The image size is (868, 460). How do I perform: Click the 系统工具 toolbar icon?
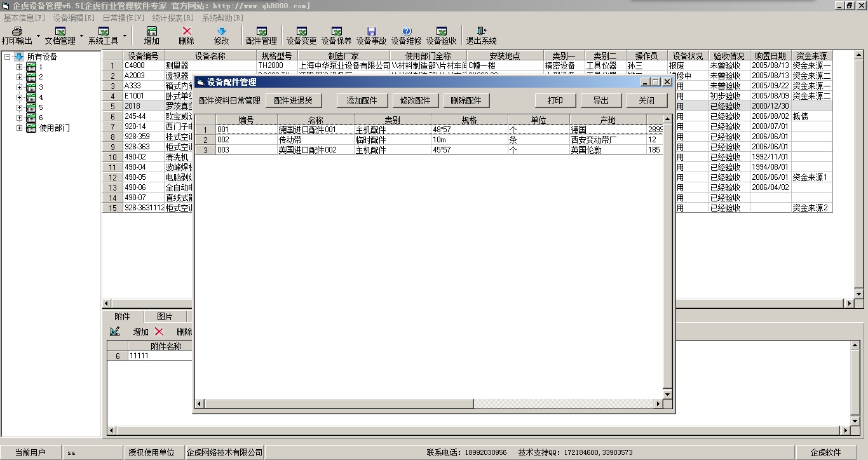104,31
